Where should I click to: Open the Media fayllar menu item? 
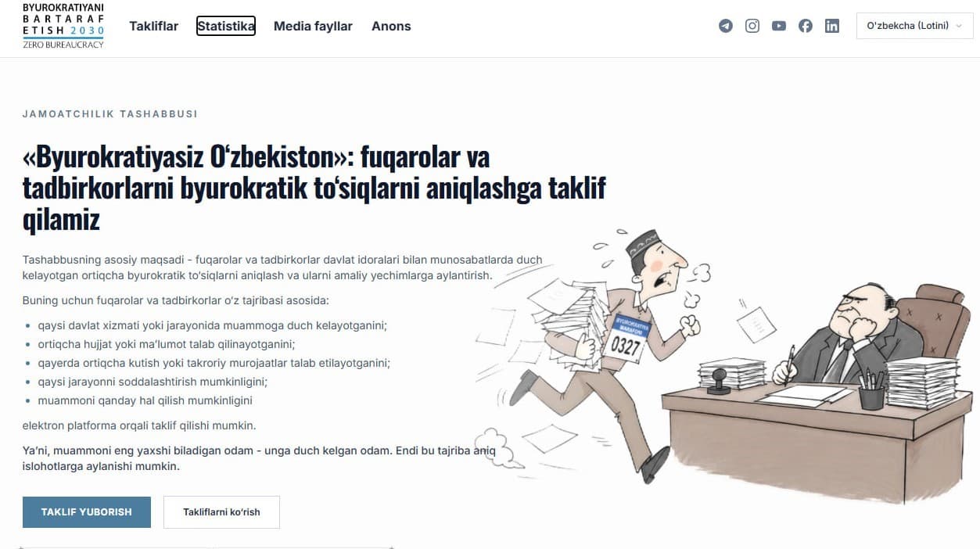click(x=313, y=26)
